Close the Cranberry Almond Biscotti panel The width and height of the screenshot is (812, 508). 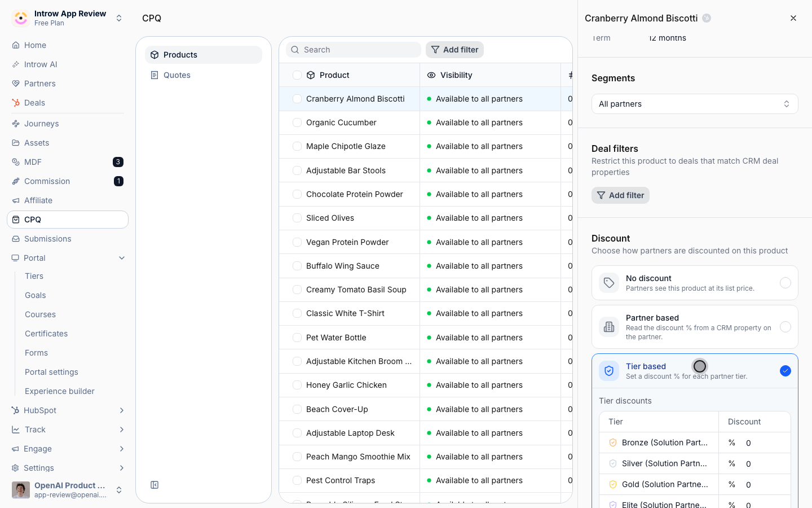pyautogui.click(x=793, y=18)
